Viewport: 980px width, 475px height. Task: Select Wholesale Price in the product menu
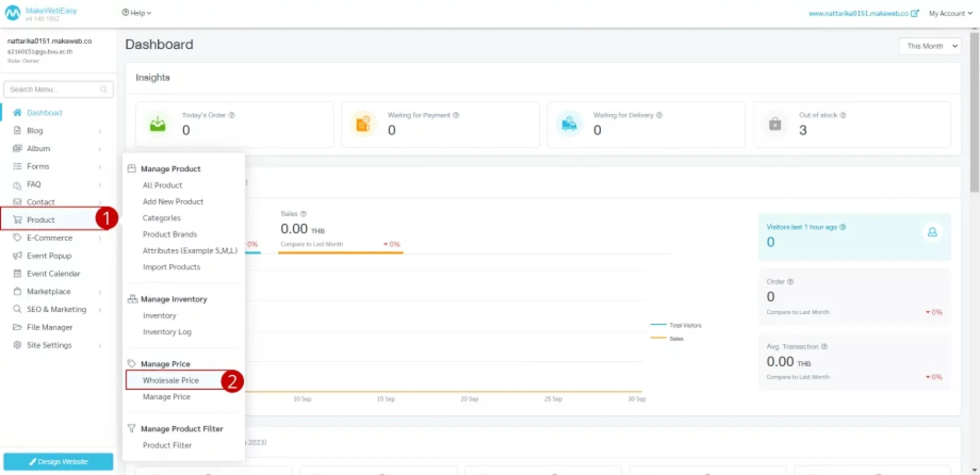coord(170,381)
